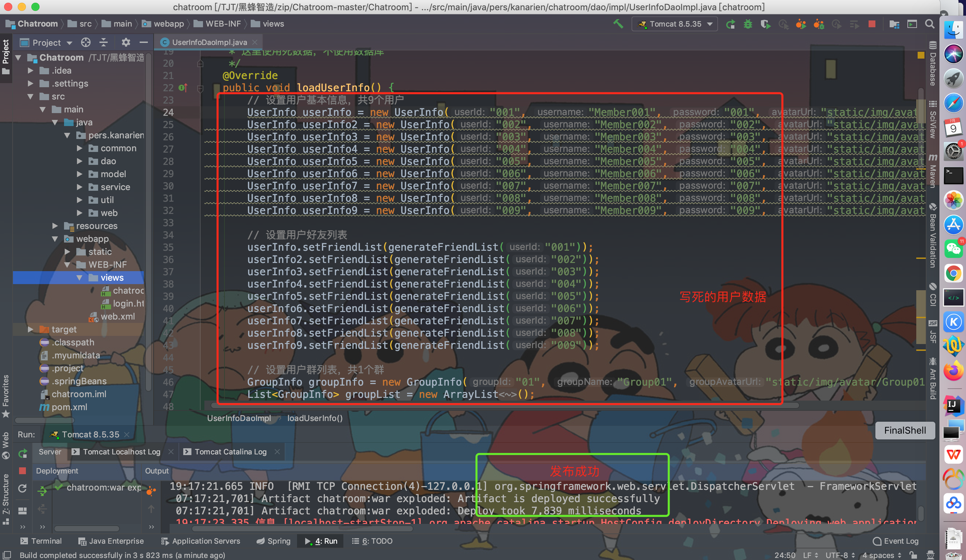Run with Coverage shield icon
Screen dimensions: 966x560
click(765, 24)
